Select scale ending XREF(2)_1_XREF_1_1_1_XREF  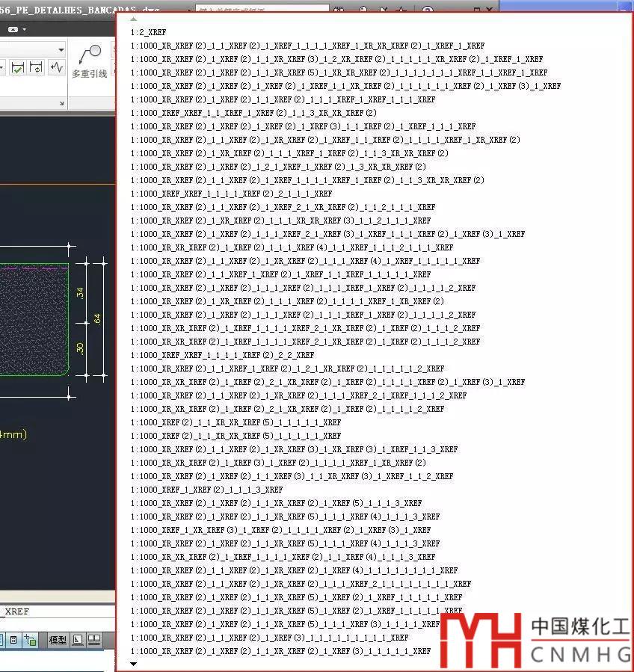click(x=303, y=126)
